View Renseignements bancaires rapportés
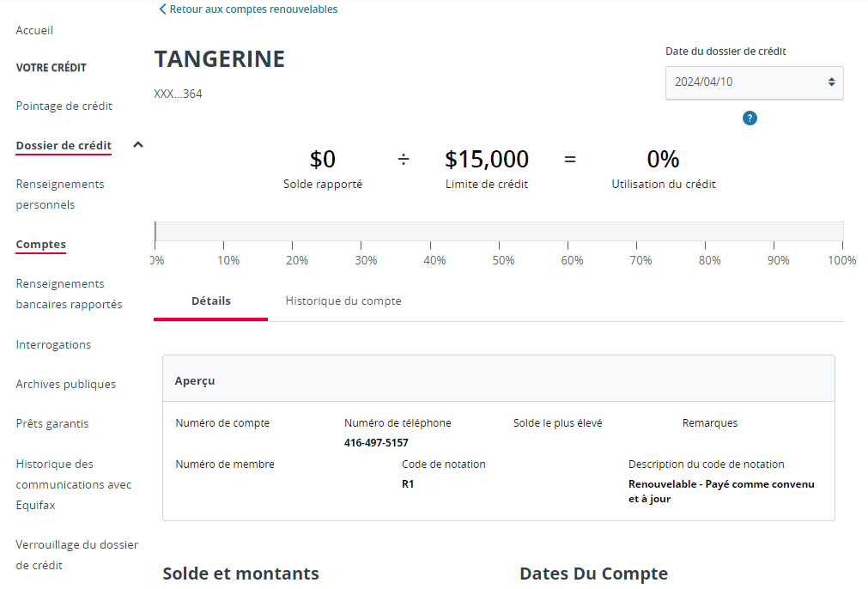The image size is (868, 589). [69, 294]
